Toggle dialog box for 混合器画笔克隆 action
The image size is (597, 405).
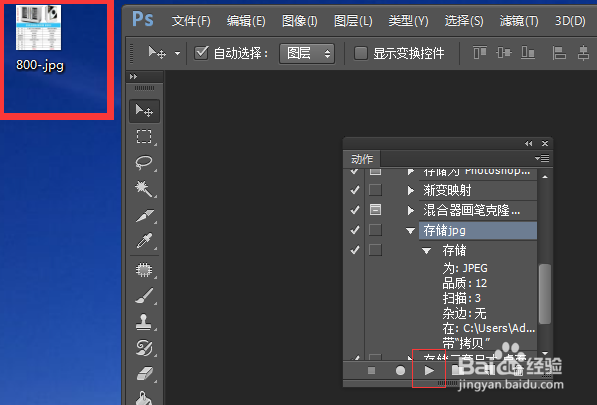[x=375, y=210]
